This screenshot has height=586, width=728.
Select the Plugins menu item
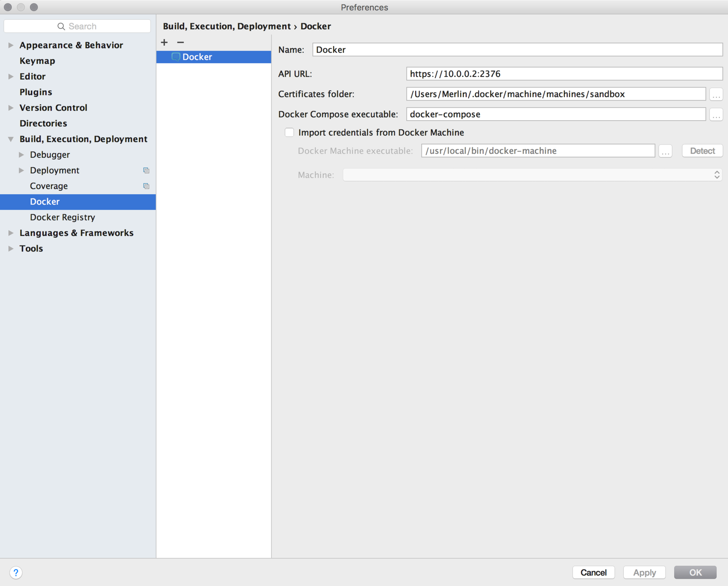[x=36, y=91]
